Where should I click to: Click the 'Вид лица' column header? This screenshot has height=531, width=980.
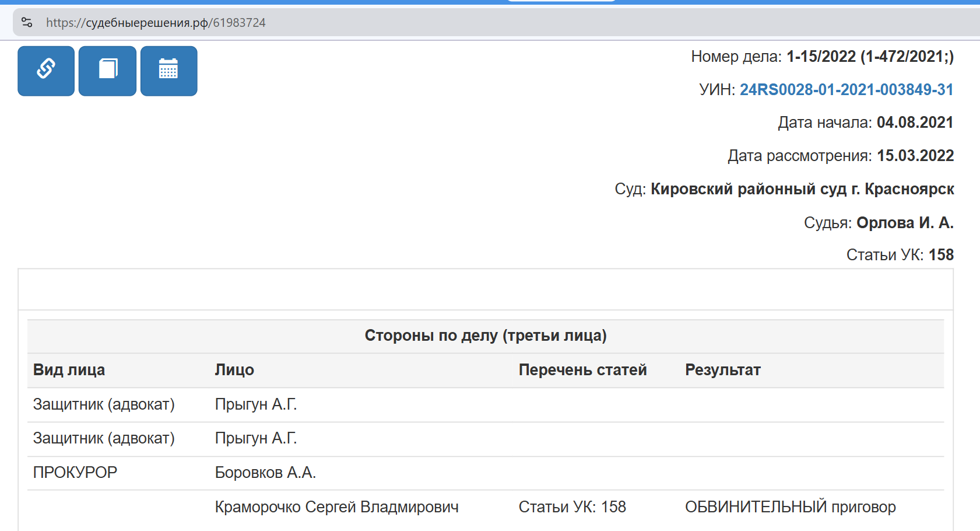69,370
